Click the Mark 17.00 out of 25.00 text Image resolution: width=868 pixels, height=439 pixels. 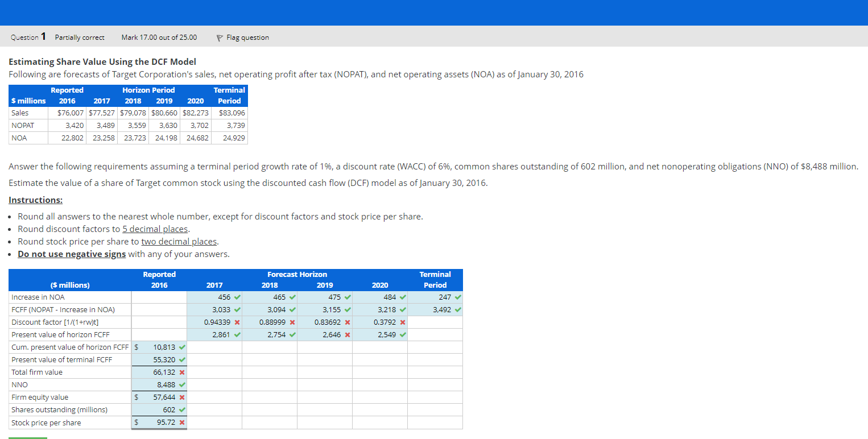tap(159, 38)
